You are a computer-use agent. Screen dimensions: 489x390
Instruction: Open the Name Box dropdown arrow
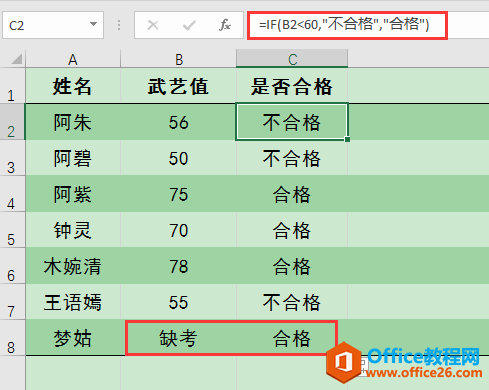pos(94,24)
